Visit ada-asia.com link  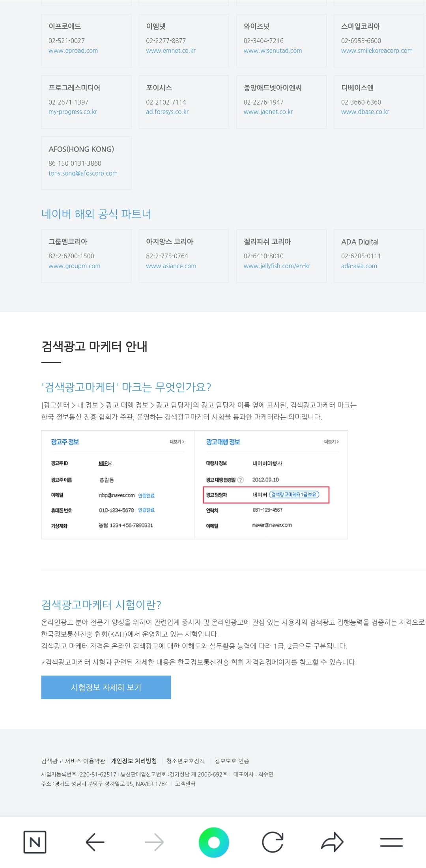coord(359,266)
